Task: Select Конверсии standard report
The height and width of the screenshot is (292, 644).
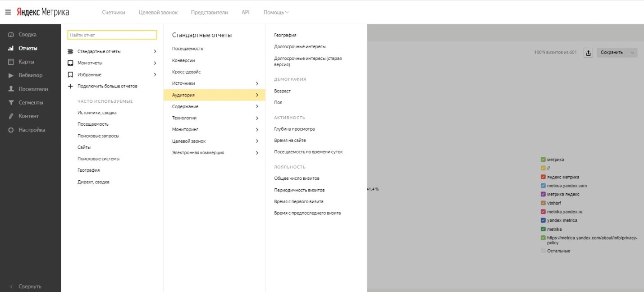Action: (x=183, y=60)
